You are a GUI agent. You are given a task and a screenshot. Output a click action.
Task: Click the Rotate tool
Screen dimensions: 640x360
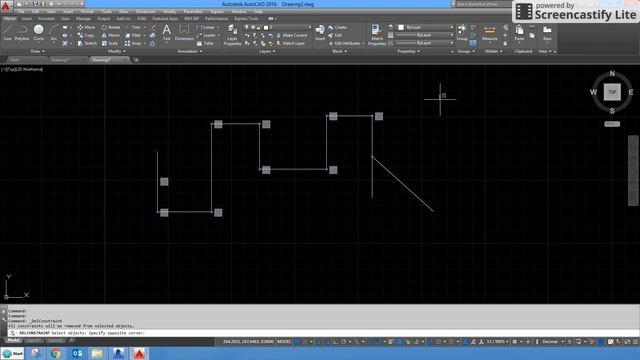(x=111, y=27)
